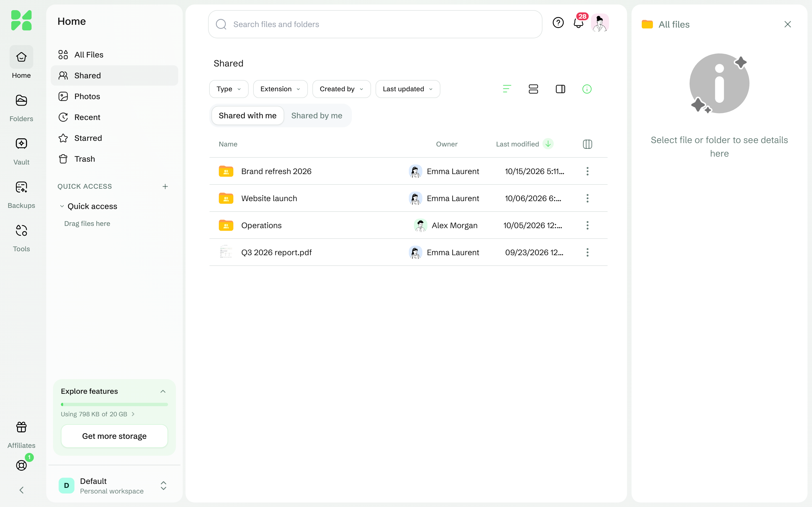Screen dimensions: 812x507
Task: Click the storage usage progress bar
Action: point(114,404)
